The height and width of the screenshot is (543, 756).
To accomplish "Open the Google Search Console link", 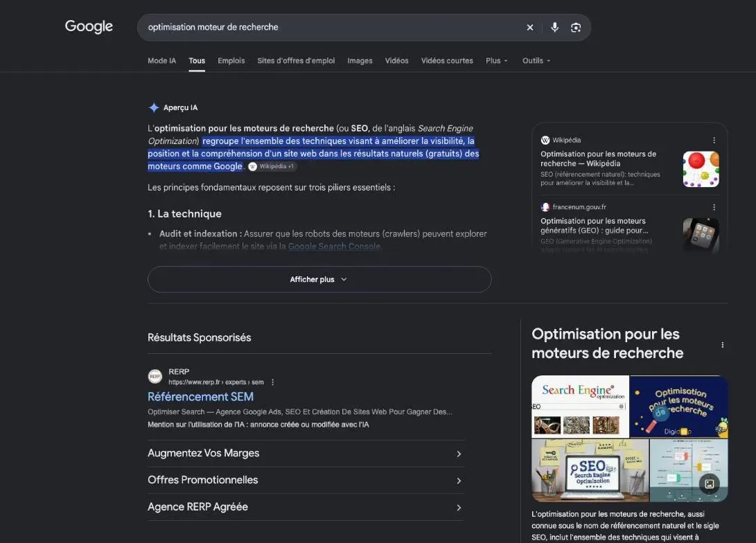I will tap(334, 246).
